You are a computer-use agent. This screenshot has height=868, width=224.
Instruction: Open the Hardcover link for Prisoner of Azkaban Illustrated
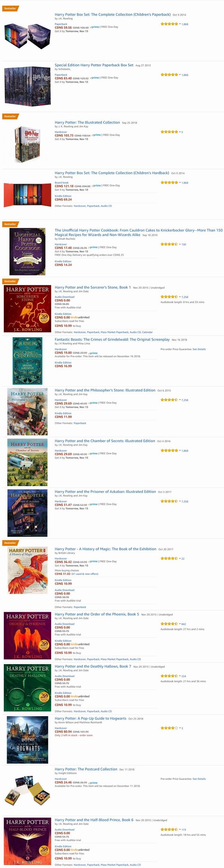(x=61, y=501)
